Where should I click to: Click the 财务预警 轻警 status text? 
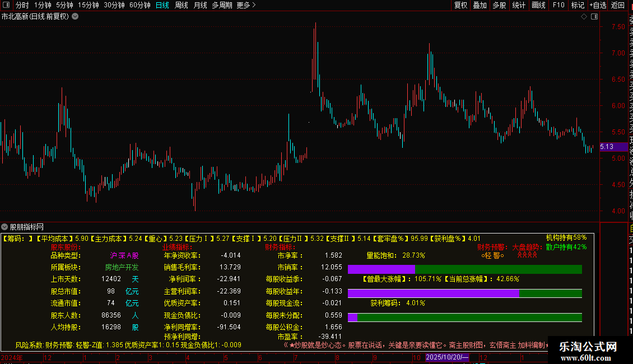492,255
